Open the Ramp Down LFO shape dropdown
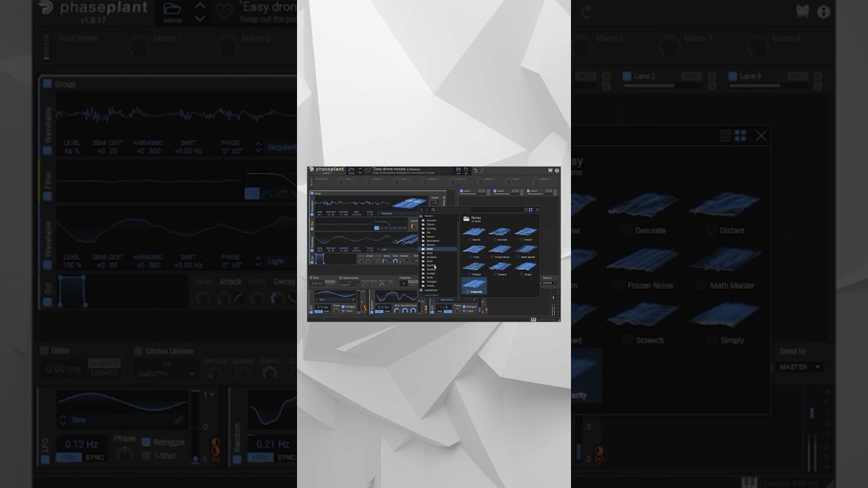 click(x=456, y=300)
